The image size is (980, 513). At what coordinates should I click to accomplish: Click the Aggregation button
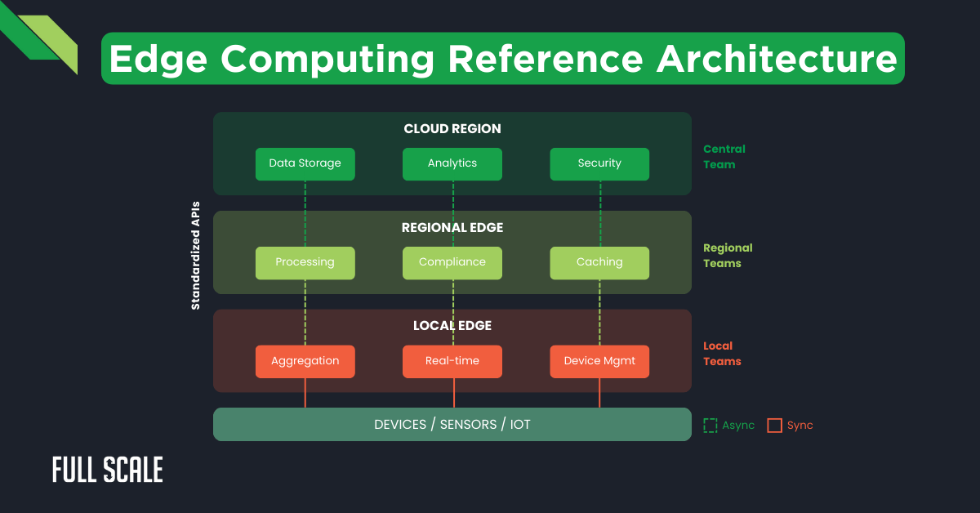pyautogui.click(x=305, y=361)
